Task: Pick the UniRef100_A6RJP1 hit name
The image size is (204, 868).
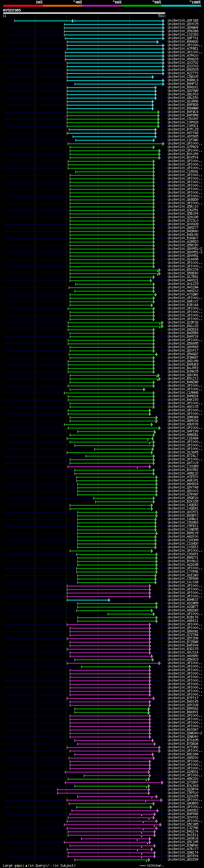Action: click(x=183, y=481)
